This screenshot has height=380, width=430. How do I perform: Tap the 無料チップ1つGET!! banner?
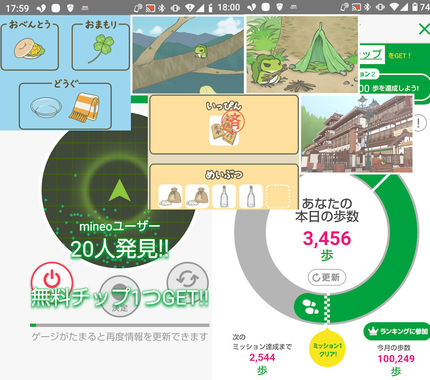coord(120,297)
